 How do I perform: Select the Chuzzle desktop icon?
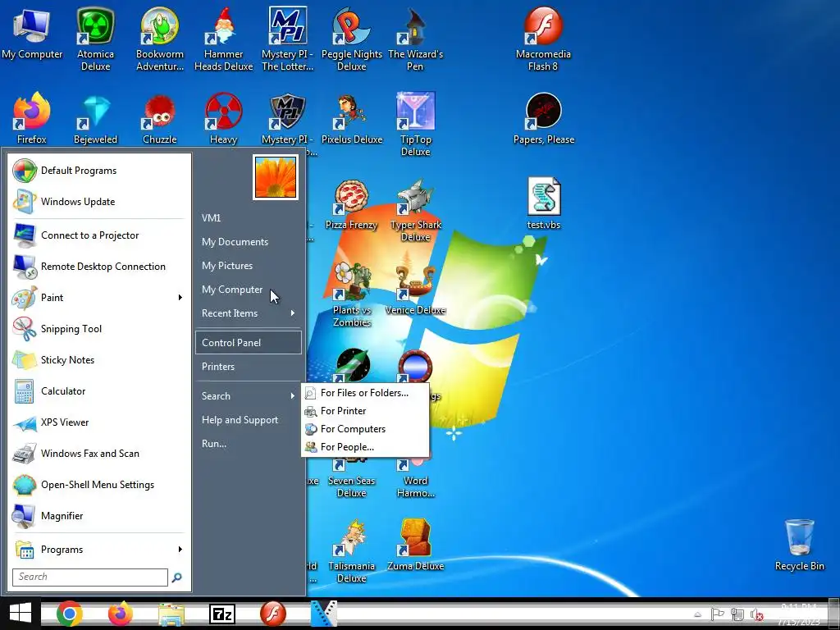(160, 118)
